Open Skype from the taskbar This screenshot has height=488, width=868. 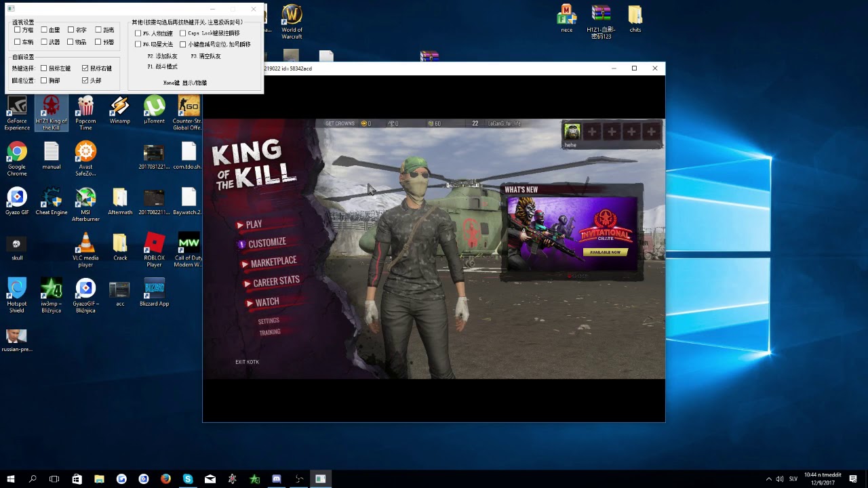point(188,479)
